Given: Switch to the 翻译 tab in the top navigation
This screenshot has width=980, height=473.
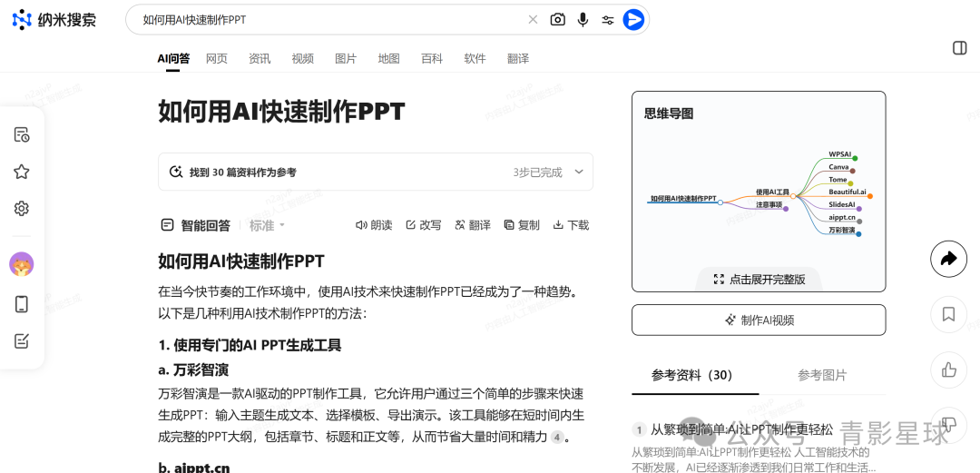Looking at the screenshot, I should (x=518, y=59).
